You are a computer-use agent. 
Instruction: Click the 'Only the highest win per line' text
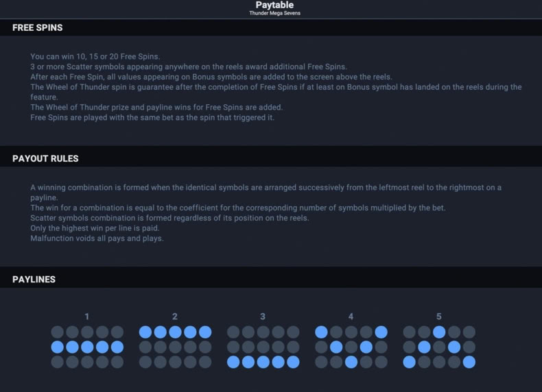click(95, 228)
